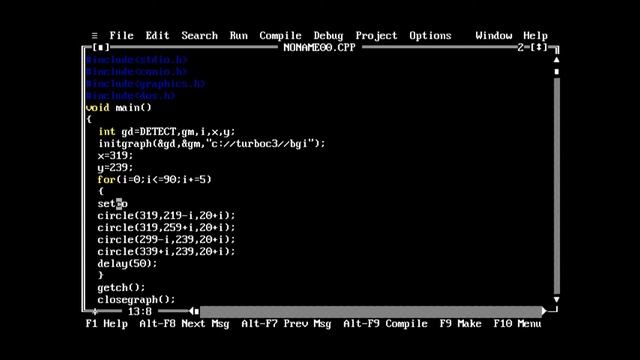Screen dimensions: 640x360
Task: Click the 'x=319;' line
Action: tap(115, 156)
